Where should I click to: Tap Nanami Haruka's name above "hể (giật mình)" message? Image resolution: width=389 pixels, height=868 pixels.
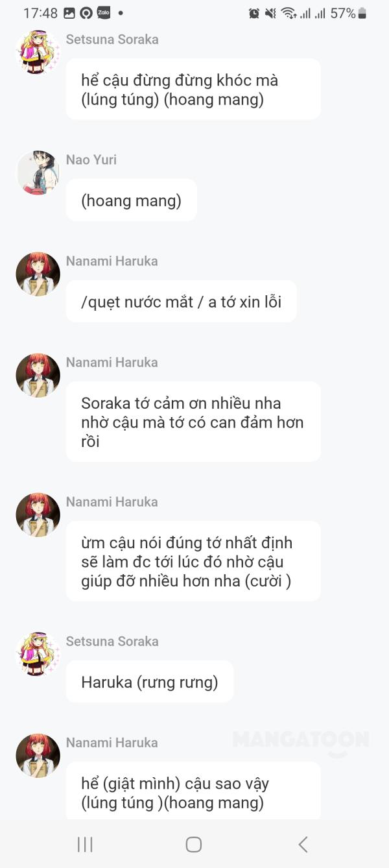112,742
